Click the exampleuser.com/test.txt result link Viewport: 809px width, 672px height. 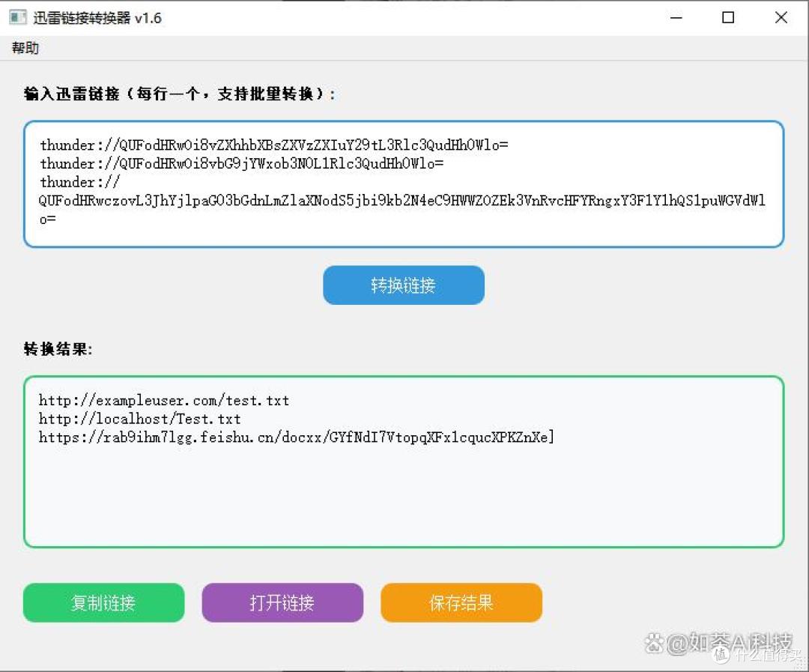click(163, 400)
